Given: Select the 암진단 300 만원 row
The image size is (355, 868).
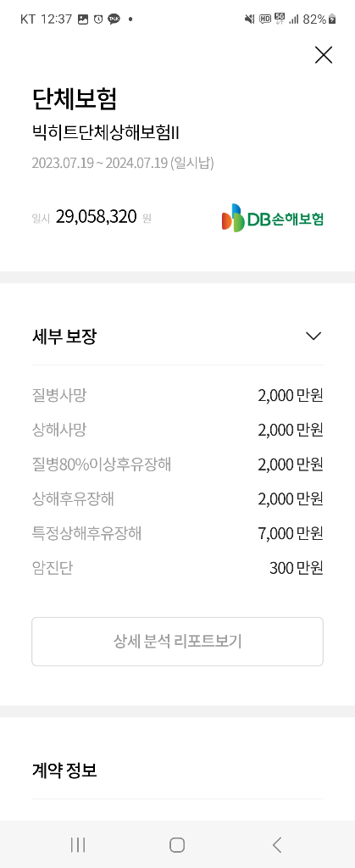Looking at the screenshot, I should click(178, 568).
